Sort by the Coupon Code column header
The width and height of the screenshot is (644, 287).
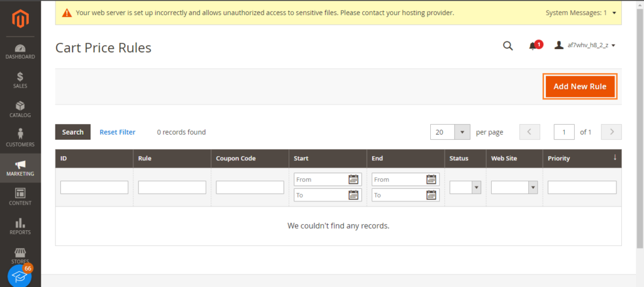[250, 159]
